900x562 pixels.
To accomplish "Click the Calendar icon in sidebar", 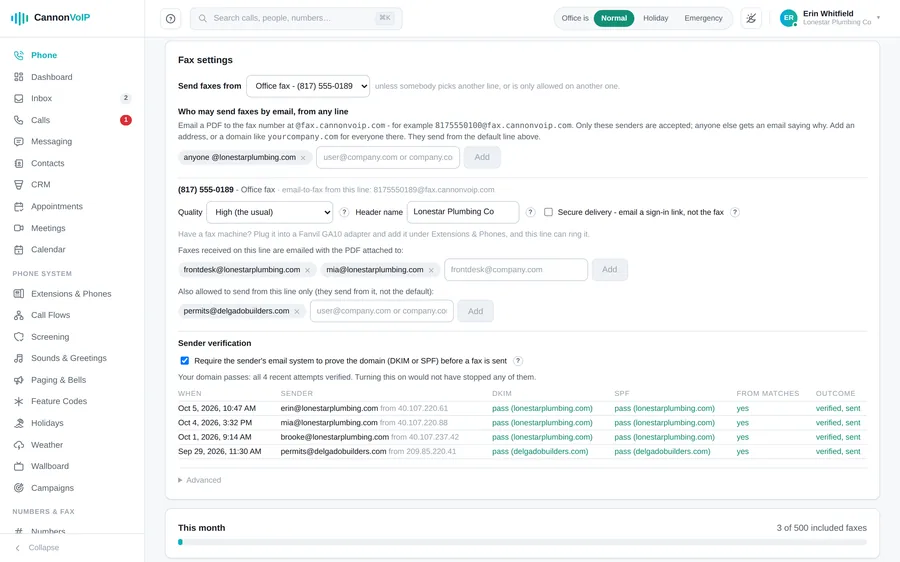I will point(19,250).
